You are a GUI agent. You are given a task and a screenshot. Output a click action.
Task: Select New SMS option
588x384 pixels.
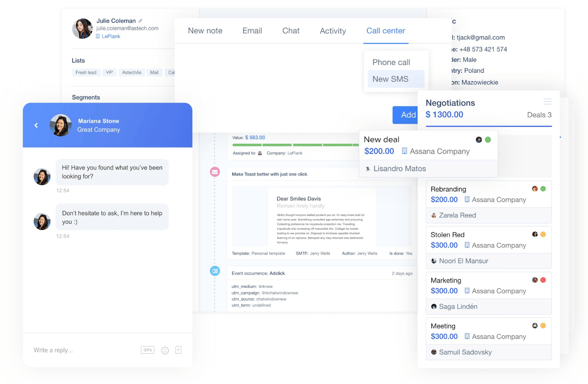390,79
